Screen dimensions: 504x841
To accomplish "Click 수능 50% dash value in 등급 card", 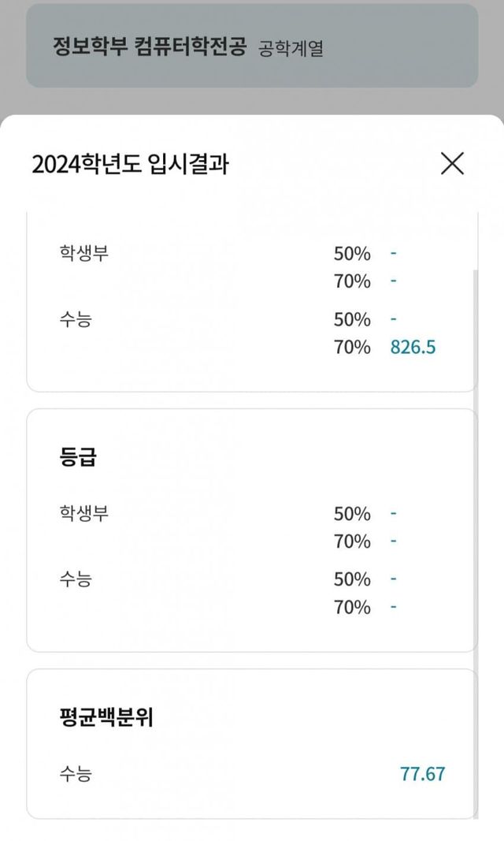I will 393,579.
